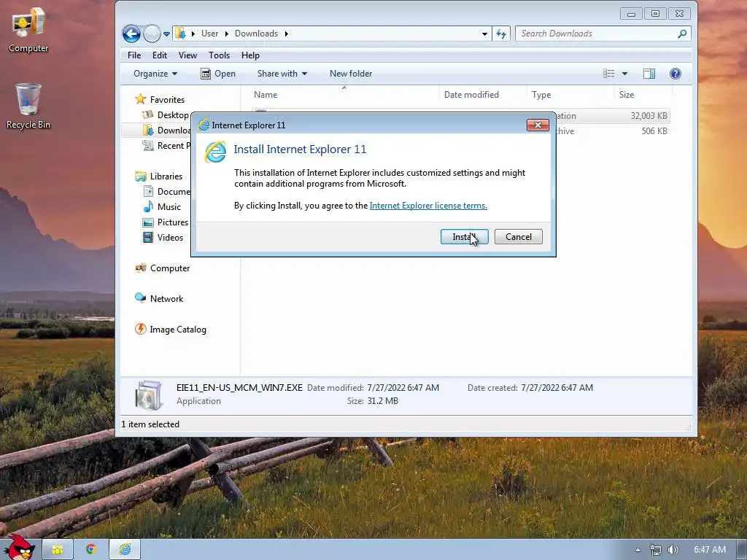Viewport: 747px width, 560px height.
Task: Change view using the view icon
Action: tap(609, 74)
